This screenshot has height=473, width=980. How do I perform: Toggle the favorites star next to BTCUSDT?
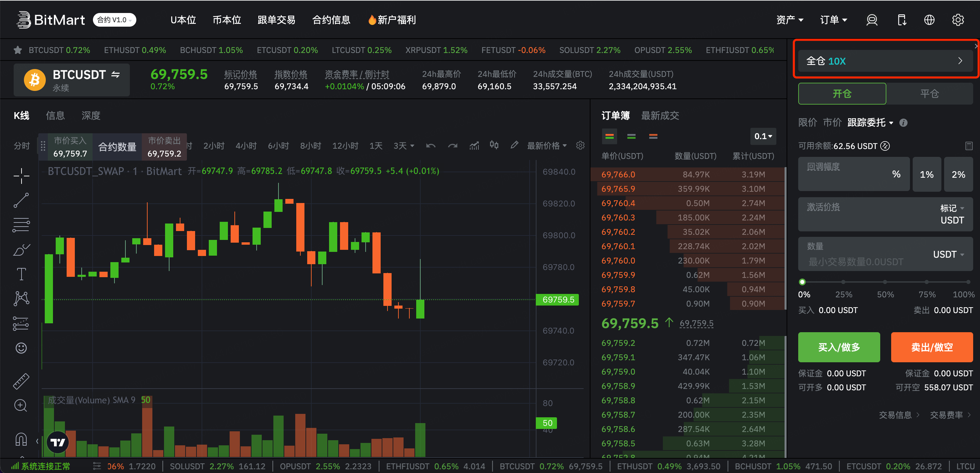[17, 50]
